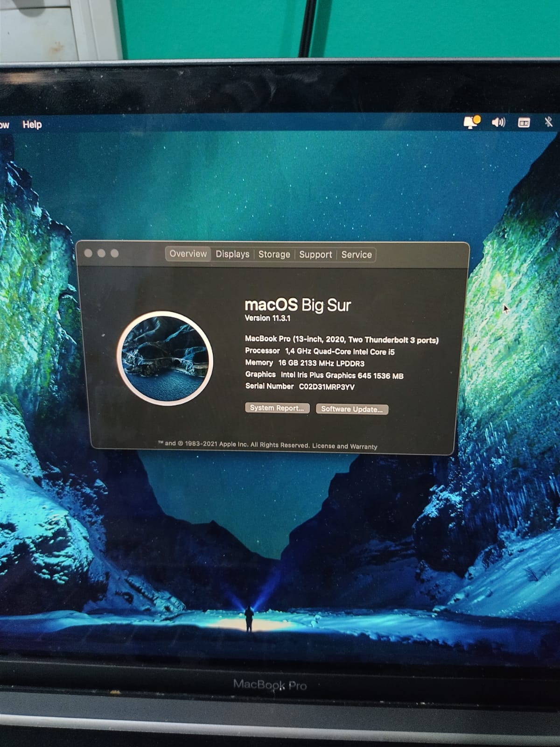Click the System Report button
Image resolution: width=560 pixels, height=747 pixels.
point(277,408)
